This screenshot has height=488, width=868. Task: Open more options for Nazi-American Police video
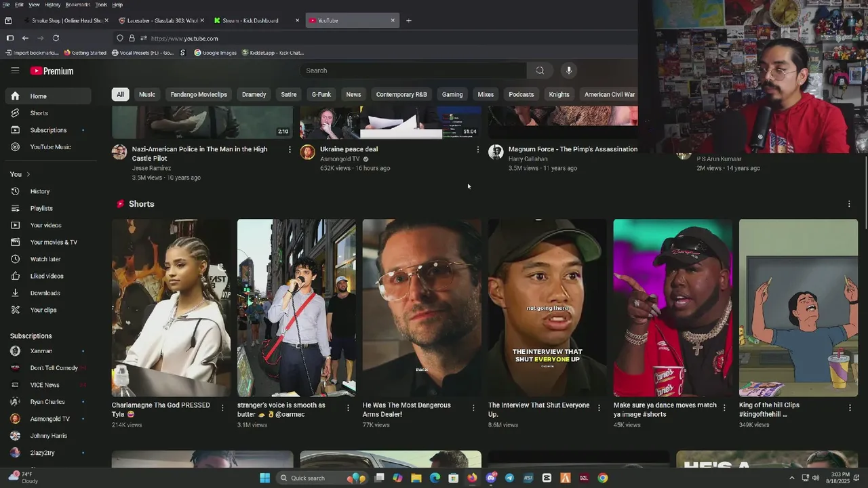290,149
